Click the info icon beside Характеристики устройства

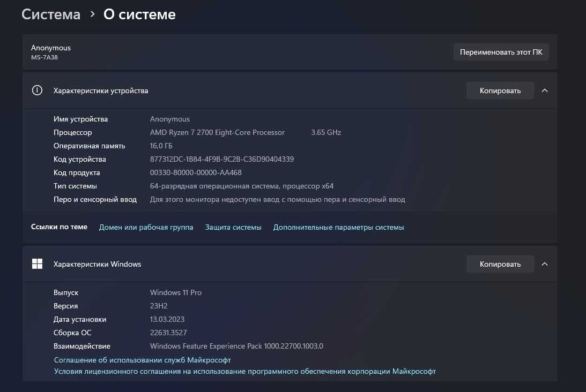pos(37,91)
